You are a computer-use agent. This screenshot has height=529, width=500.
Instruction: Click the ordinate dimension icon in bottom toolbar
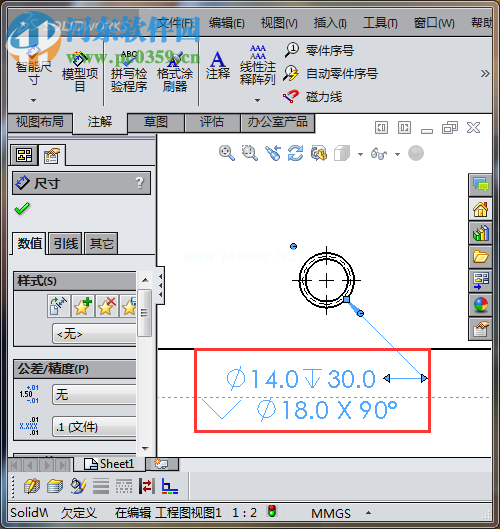tap(170, 486)
